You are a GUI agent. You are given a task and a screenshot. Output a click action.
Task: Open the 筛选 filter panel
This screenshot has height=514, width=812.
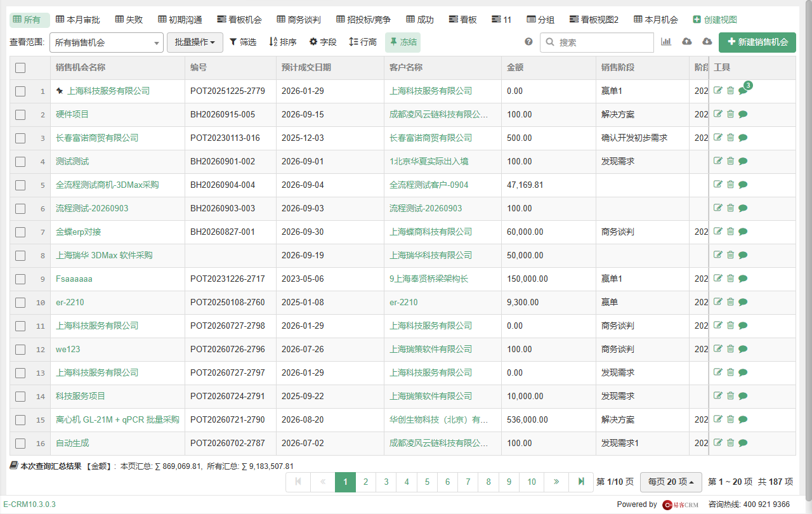click(x=243, y=43)
